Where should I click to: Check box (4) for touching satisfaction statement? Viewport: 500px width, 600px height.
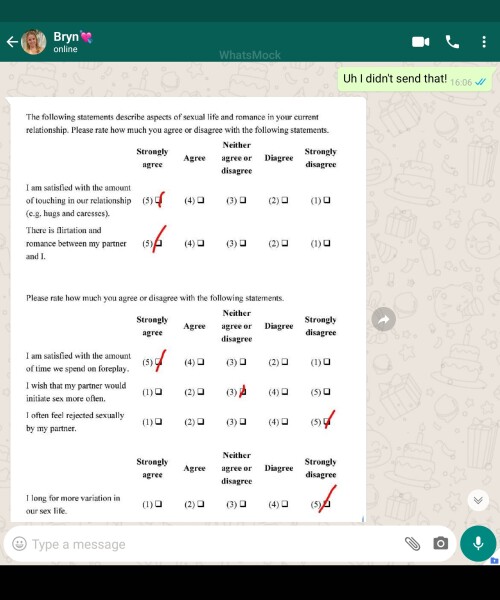[200, 200]
